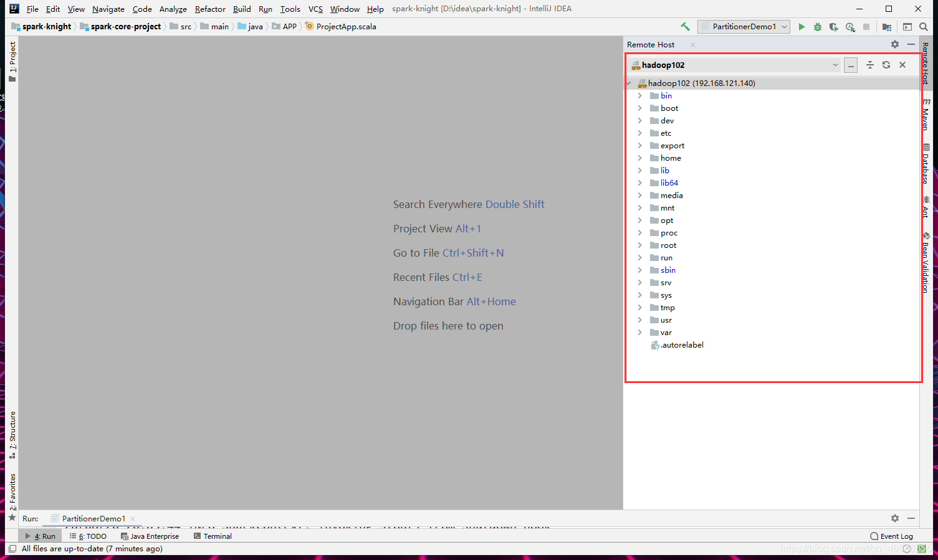Disconnect from hadoop102 with the X icon

[902, 65]
